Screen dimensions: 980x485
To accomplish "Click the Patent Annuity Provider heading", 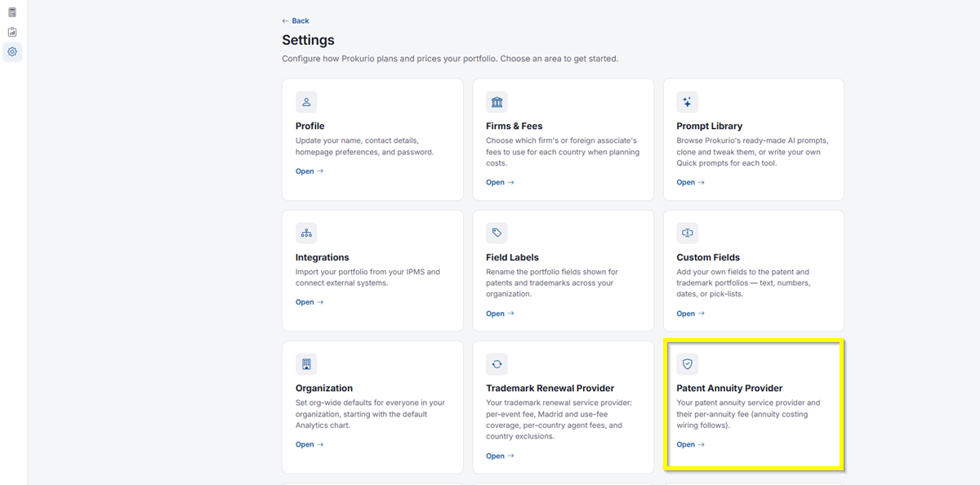I will pos(729,389).
